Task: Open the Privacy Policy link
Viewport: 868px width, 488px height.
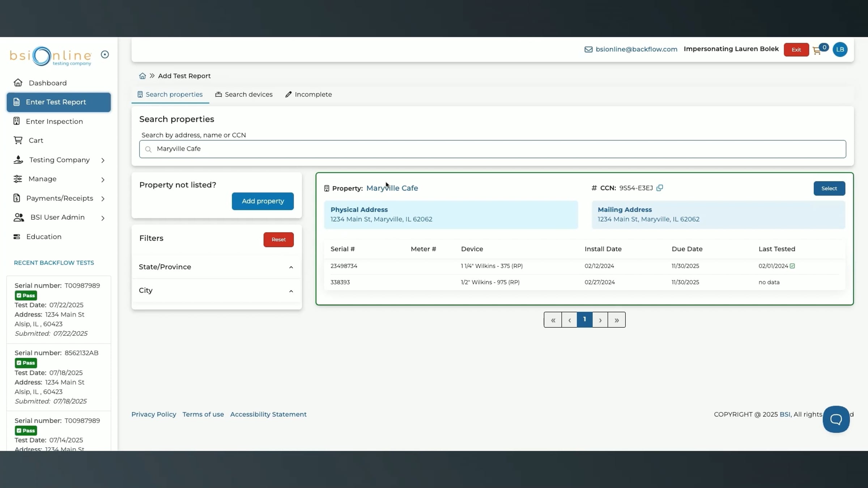Action: (154, 415)
